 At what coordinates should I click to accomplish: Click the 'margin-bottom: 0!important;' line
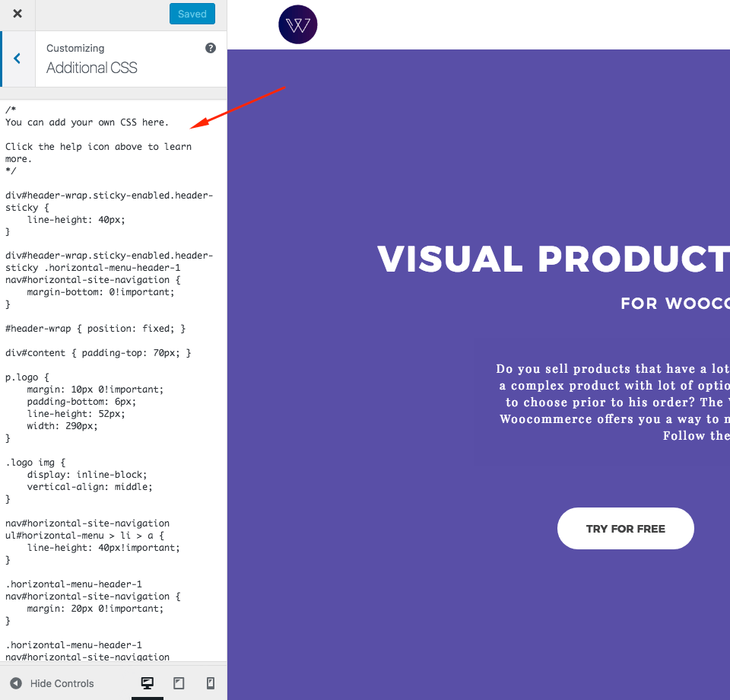(x=100, y=292)
